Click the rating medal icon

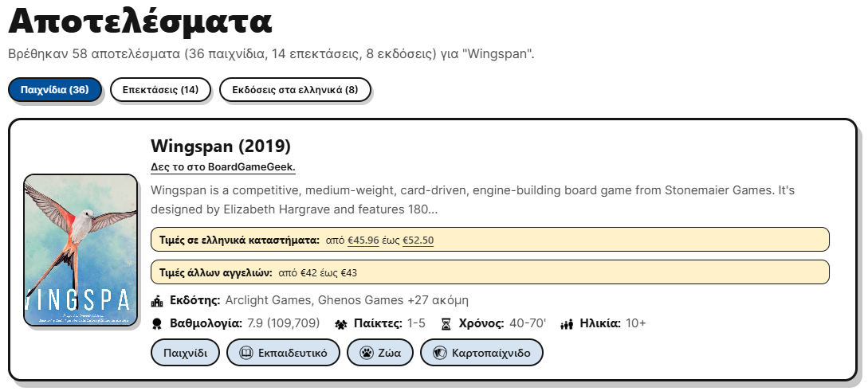157,323
